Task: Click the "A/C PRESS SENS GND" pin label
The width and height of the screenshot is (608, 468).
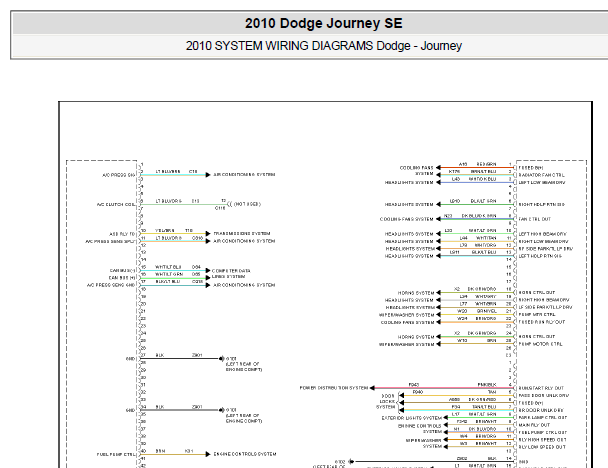Action: click(111, 285)
